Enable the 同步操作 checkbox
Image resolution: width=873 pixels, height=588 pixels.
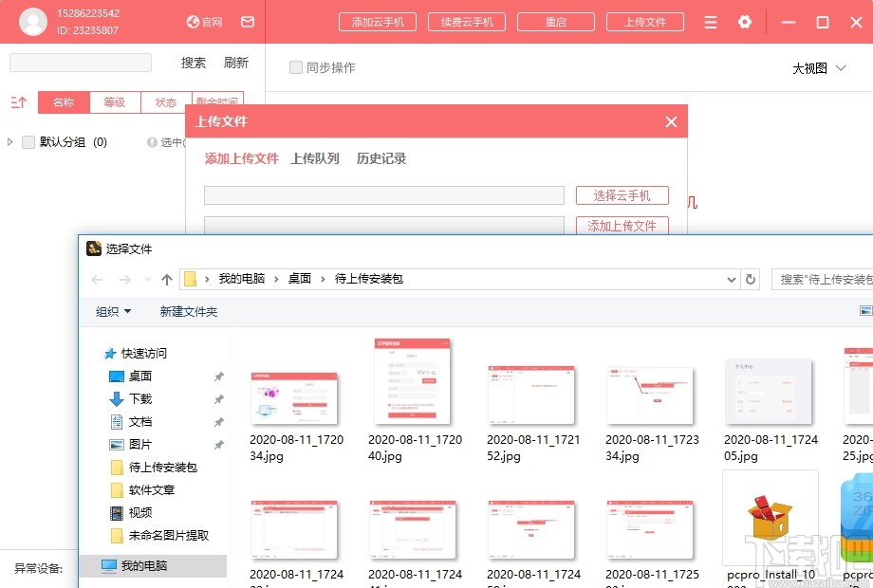tap(295, 67)
